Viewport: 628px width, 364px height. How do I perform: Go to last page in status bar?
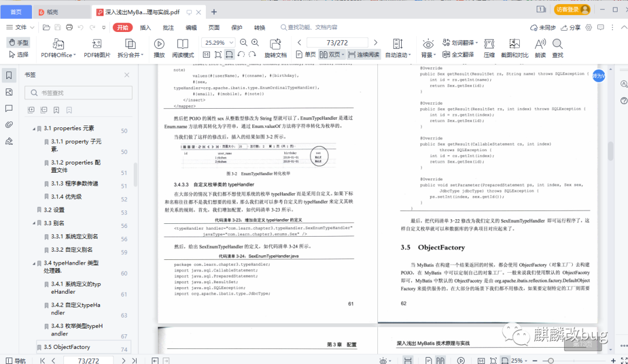coord(134,361)
